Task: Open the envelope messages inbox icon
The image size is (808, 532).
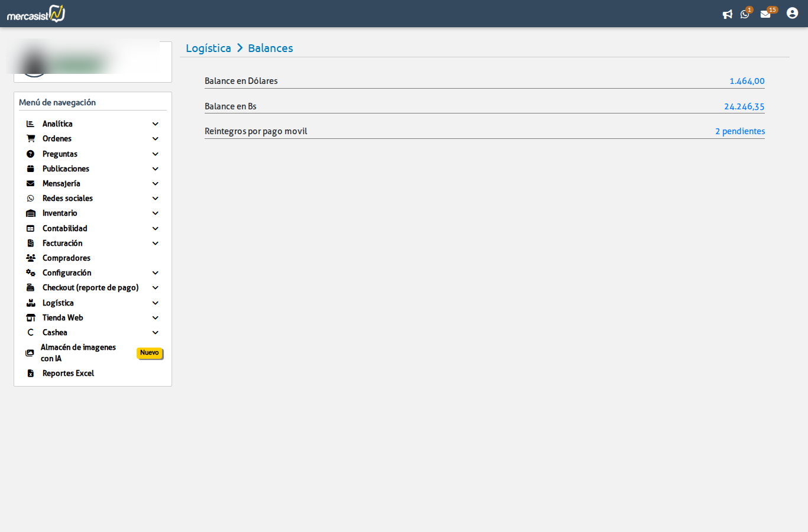Action: 765,14
